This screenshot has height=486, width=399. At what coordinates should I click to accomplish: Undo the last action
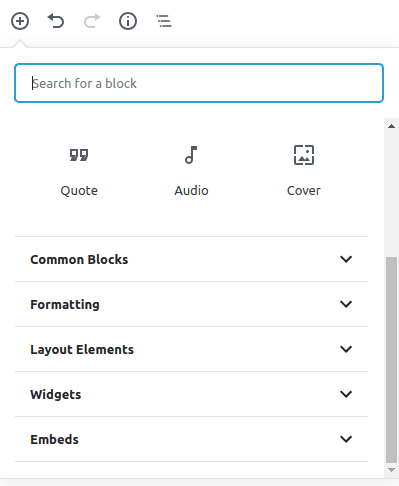(56, 21)
